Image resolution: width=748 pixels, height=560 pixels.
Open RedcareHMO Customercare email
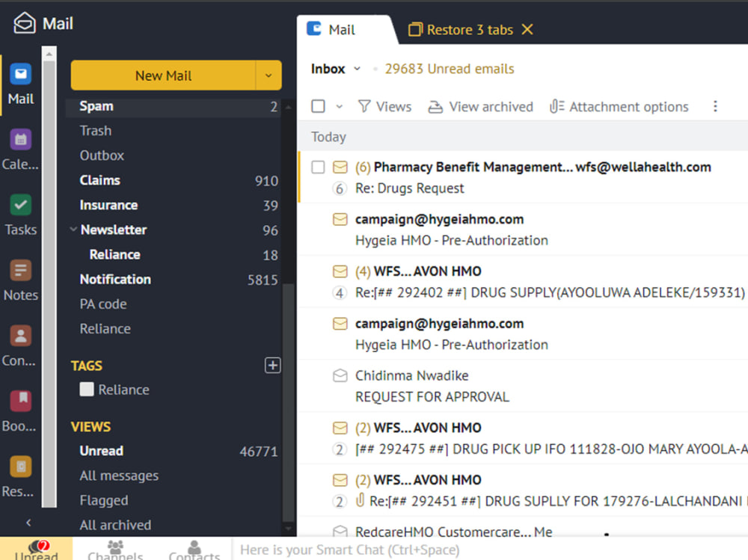[523, 527]
